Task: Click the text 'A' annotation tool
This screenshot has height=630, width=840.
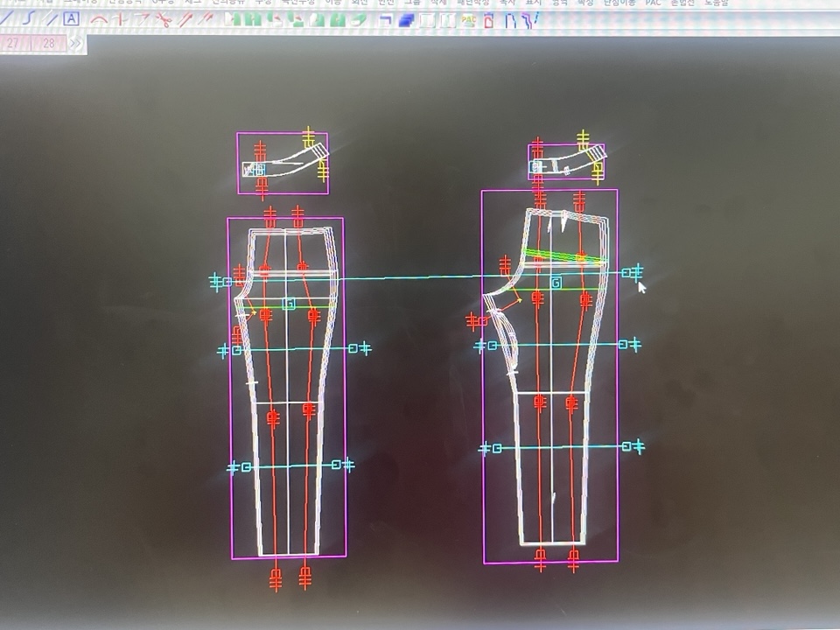Action: coord(71,18)
